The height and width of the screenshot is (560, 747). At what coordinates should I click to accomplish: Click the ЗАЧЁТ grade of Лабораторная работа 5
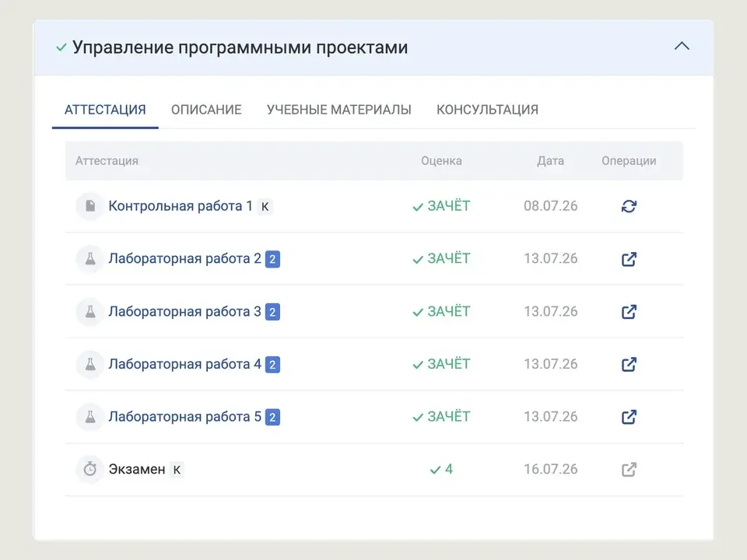441,417
